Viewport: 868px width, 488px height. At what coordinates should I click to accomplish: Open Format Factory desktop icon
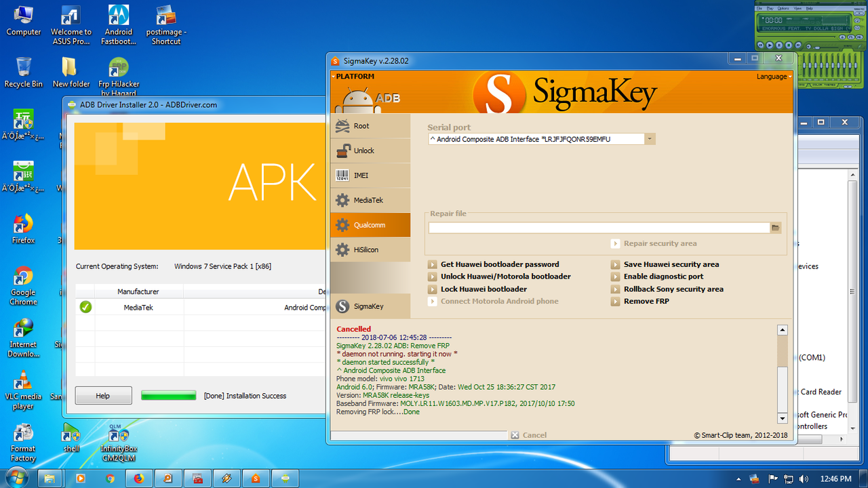click(24, 443)
